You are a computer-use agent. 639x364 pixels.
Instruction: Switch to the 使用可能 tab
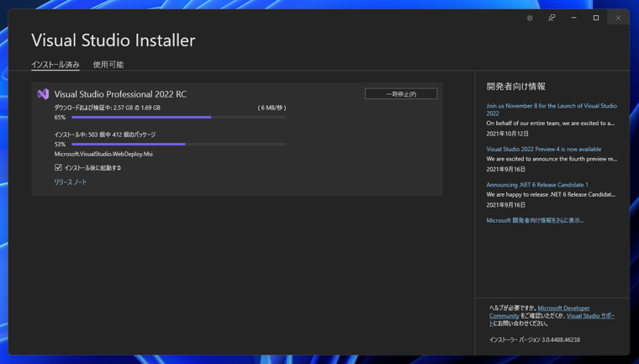point(108,65)
